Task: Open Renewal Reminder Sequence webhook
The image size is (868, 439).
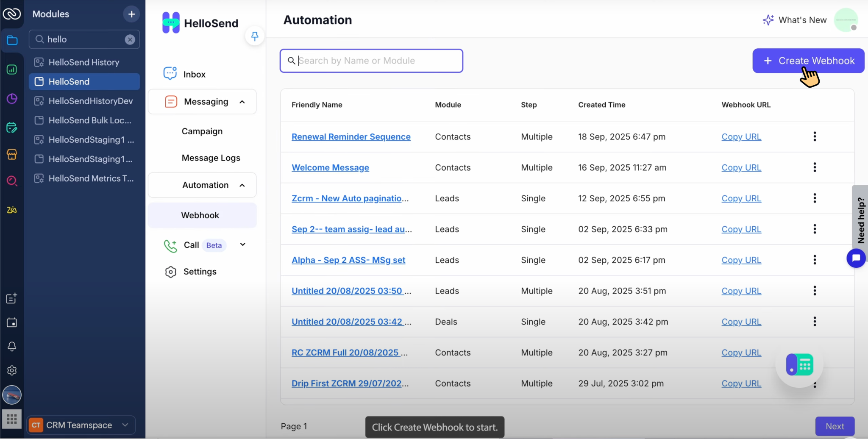Action: (x=351, y=137)
